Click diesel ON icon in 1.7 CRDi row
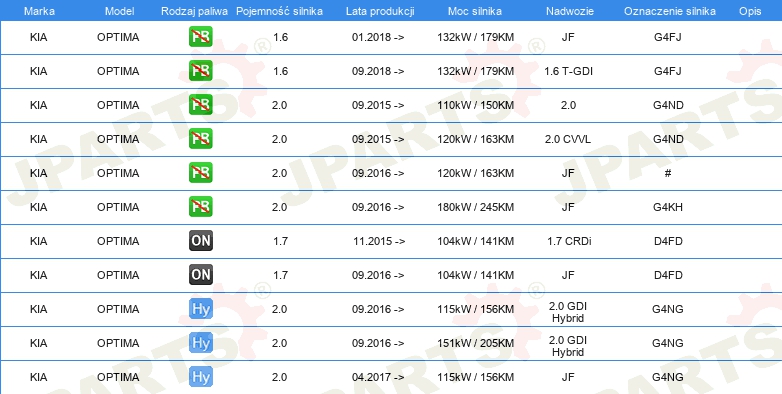 pyautogui.click(x=200, y=241)
